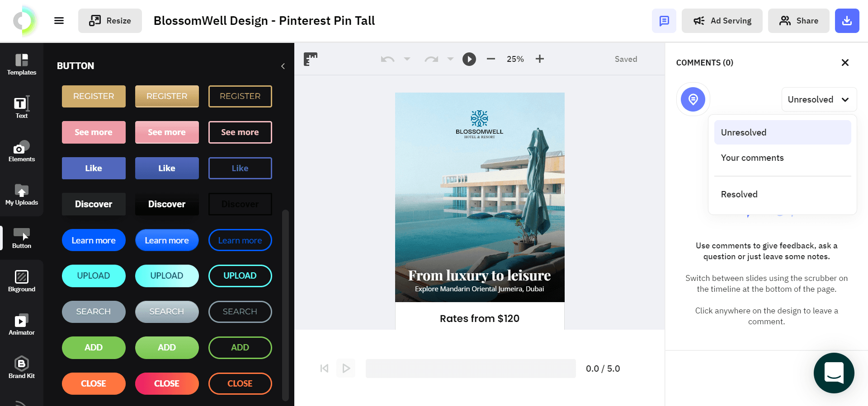The height and width of the screenshot is (406, 868).
Task: Add the gradient gold REGISTER button
Action: 167,96
